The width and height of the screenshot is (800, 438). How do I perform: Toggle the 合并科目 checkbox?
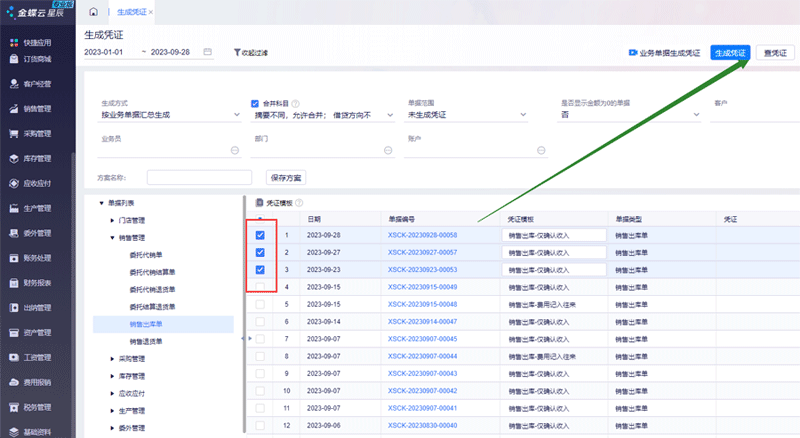(255, 104)
